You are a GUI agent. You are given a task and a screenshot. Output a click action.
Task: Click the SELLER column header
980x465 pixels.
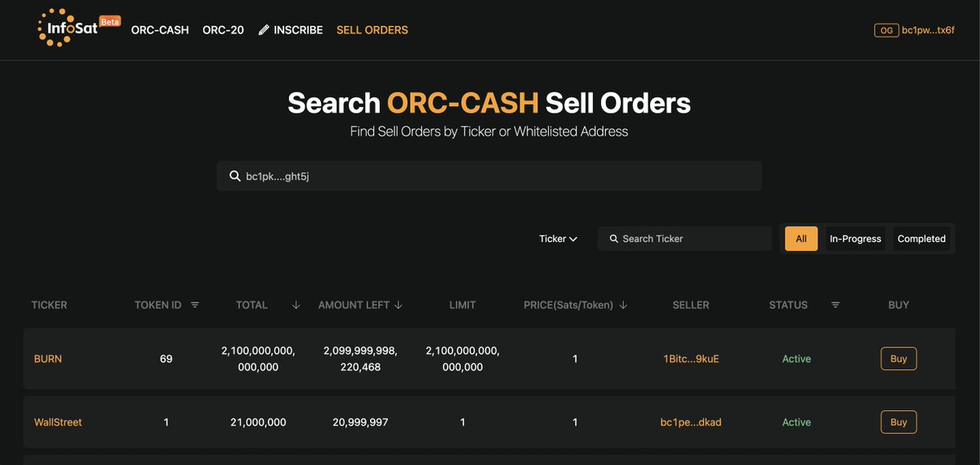691,305
